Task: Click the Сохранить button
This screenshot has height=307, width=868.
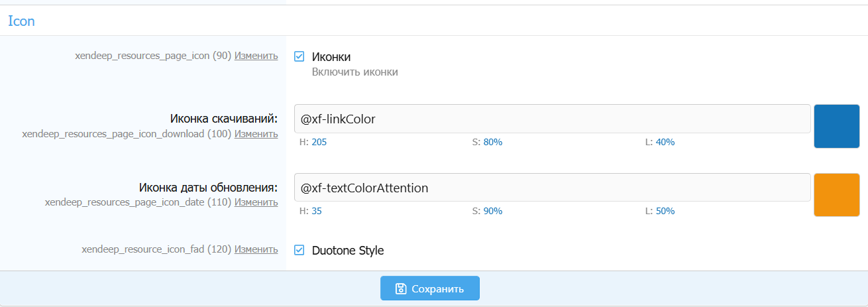Action: (429, 288)
